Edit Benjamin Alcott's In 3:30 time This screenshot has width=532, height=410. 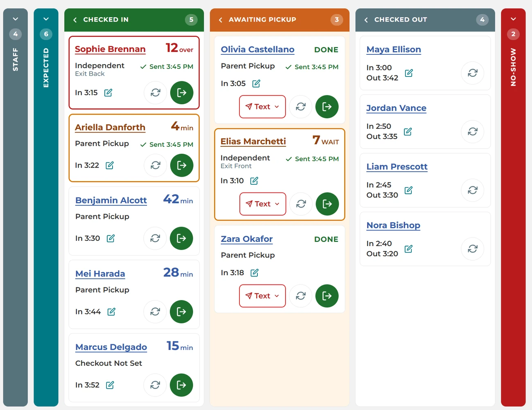pyautogui.click(x=110, y=238)
